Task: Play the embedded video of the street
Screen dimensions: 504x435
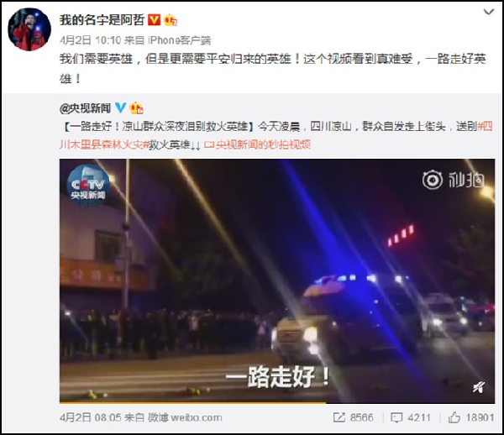Action: click(277, 280)
